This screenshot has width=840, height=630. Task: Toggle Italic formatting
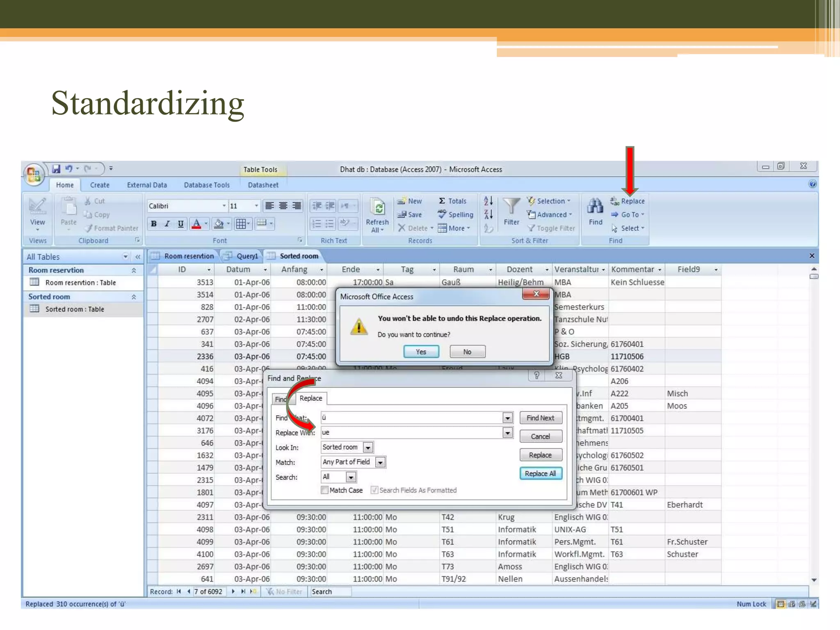click(167, 224)
